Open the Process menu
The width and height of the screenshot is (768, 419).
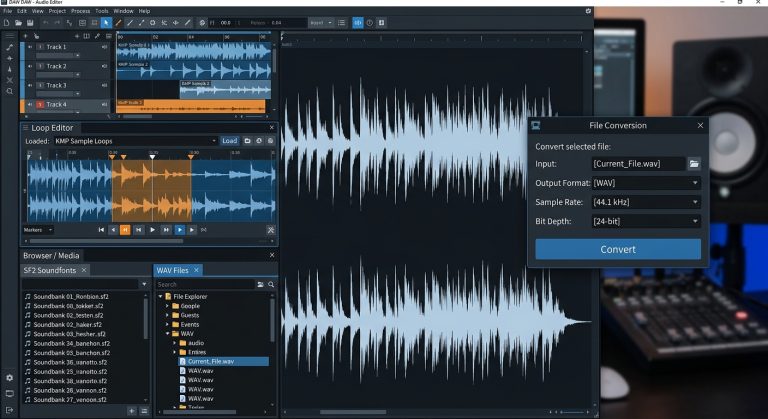[80, 11]
